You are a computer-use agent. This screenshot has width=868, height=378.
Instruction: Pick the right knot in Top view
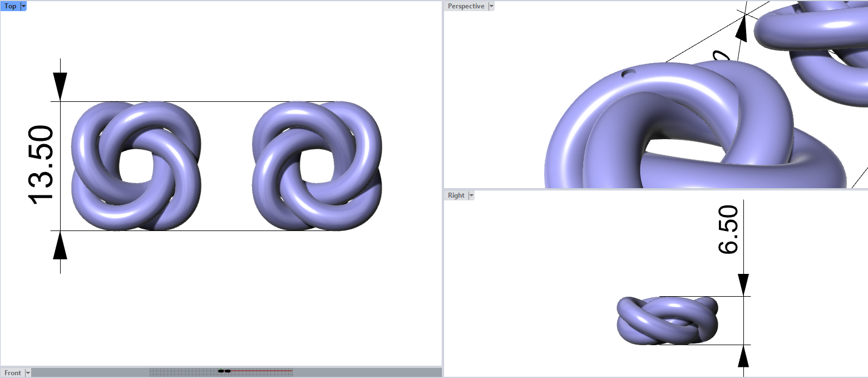tap(317, 166)
